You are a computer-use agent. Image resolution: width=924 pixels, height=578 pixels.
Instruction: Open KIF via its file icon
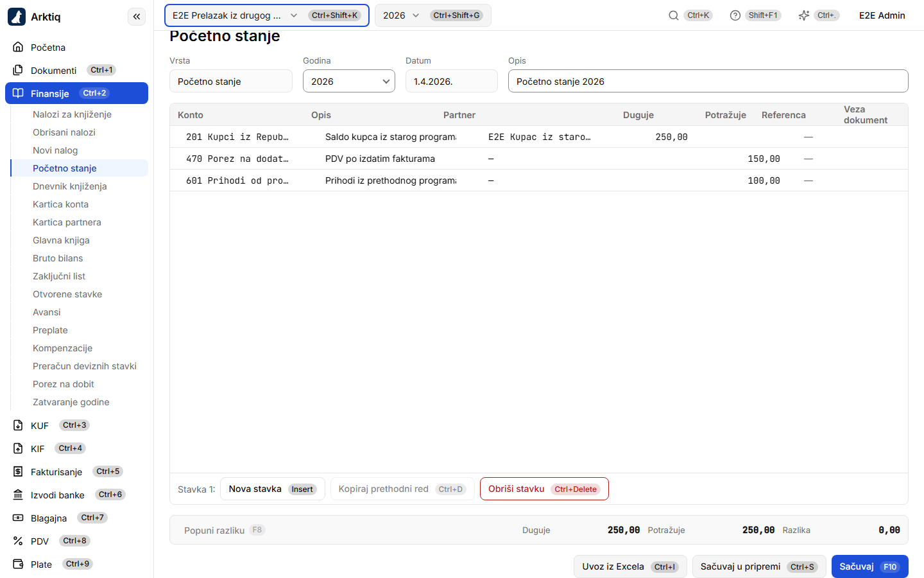pos(18,448)
